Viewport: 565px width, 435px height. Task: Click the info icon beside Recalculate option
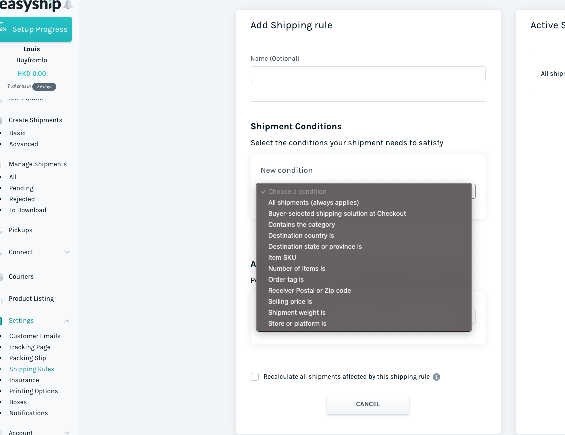(436, 377)
